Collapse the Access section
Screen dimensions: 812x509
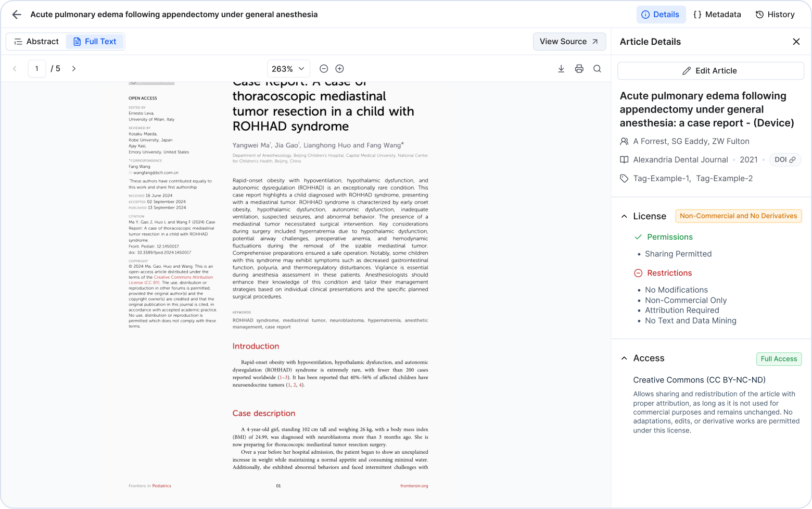tap(624, 358)
